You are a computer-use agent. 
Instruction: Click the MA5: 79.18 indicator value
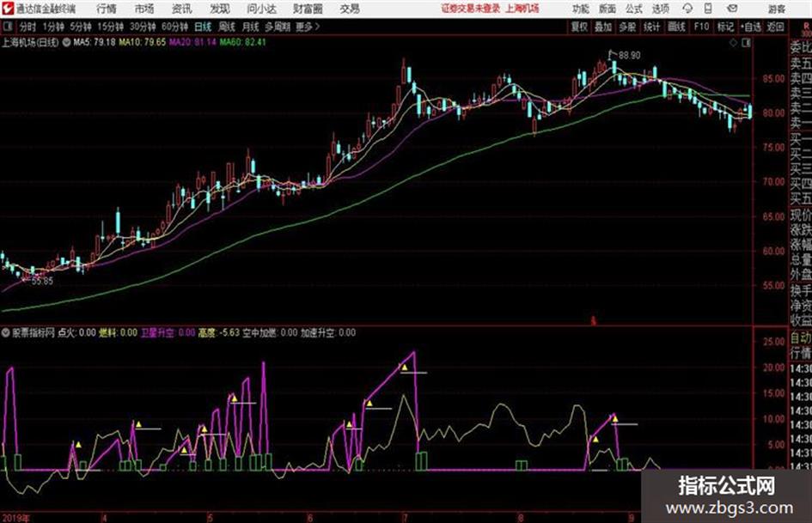[x=95, y=42]
